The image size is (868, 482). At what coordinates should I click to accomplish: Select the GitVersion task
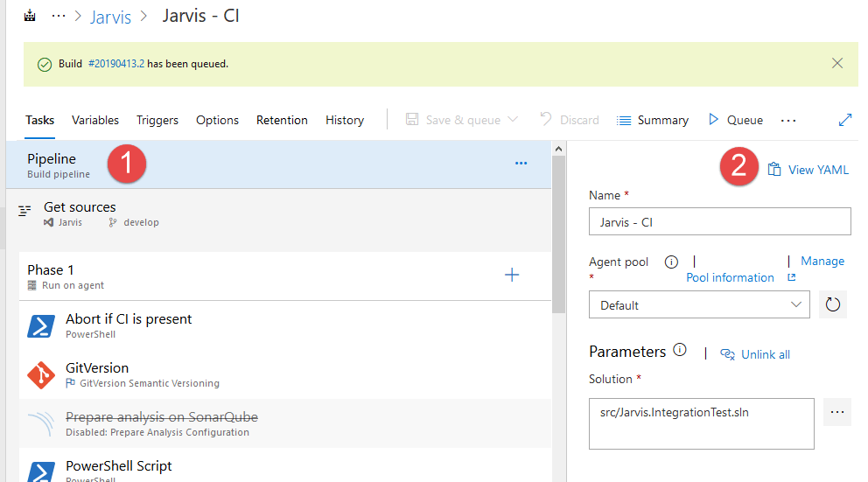point(285,374)
